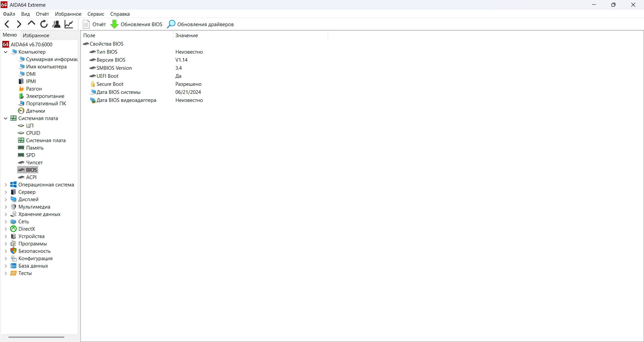This screenshot has height=342, width=644.
Task: Expand the Устройства tree node
Action: 6,236
